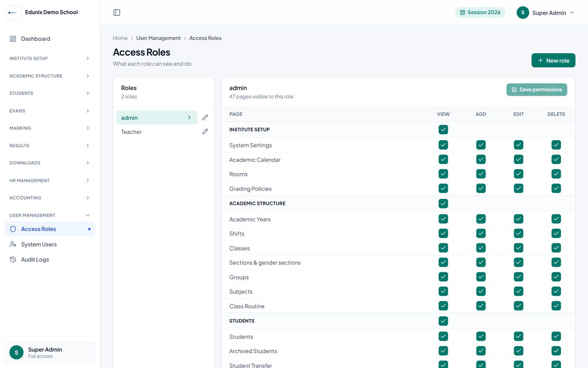Viewport: 588px width, 368px height.
Task: Click the Academic Years row label
Action: pos(250,219)
